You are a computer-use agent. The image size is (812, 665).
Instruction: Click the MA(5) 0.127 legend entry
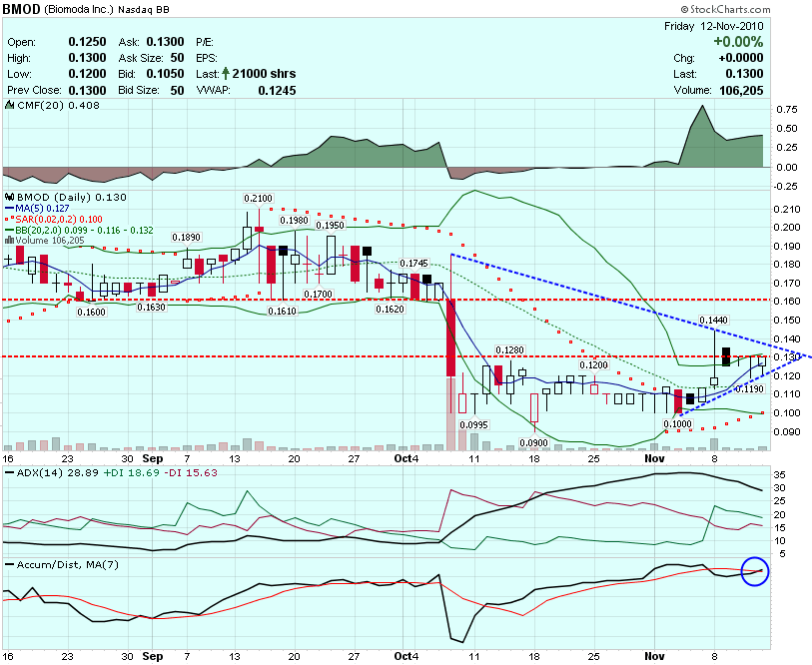pos(42,209)
